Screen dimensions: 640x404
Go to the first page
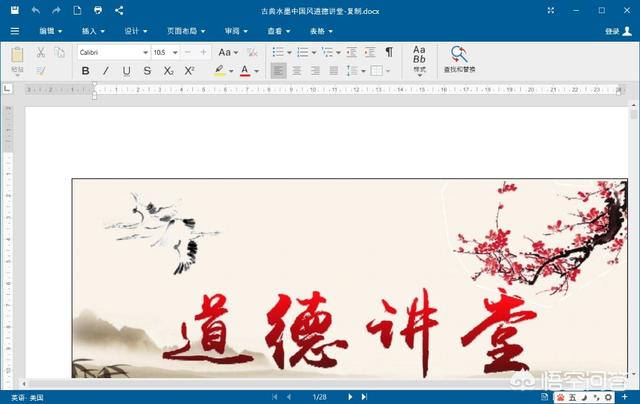coord(274,397)
